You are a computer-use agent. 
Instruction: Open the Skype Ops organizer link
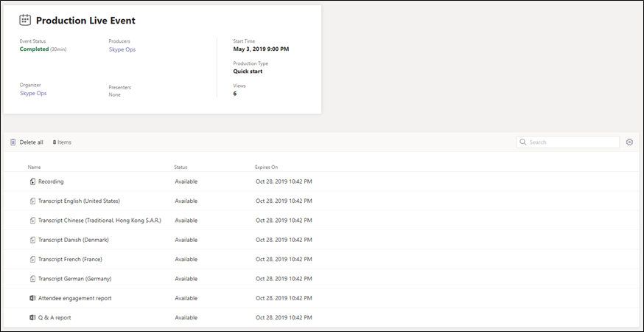click(33, 93)
